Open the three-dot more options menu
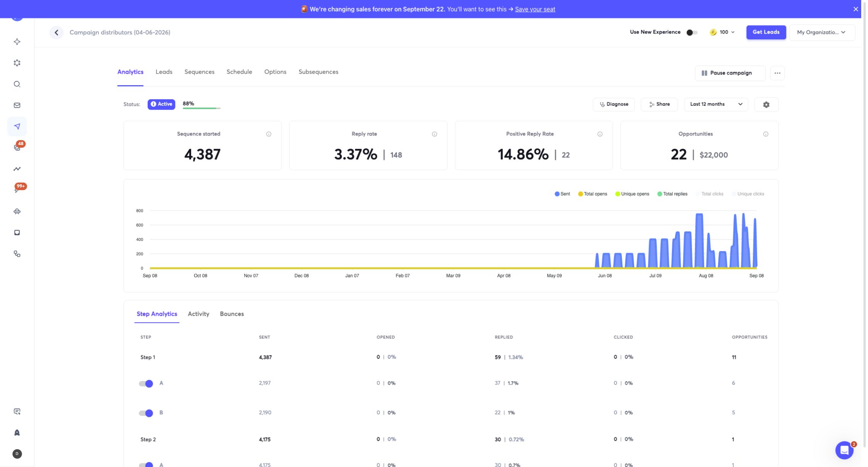The height and width of the screenshot is (467, 868). pos(777,73)
